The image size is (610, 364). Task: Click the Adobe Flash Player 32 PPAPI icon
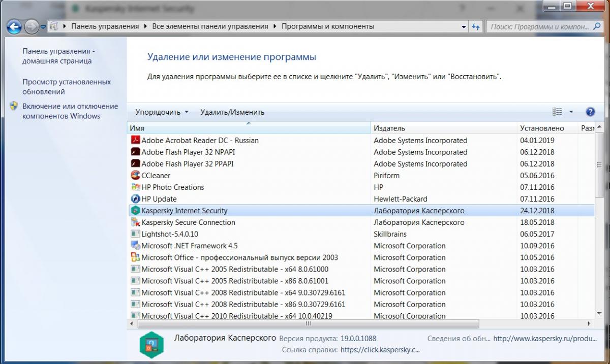pyautogui.click(x=135, y=163)
